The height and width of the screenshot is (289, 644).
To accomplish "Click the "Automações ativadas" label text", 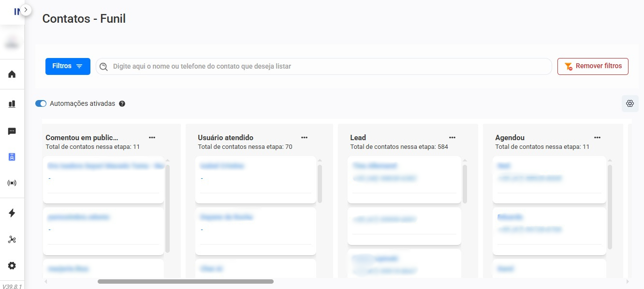I will pos(82,103).
